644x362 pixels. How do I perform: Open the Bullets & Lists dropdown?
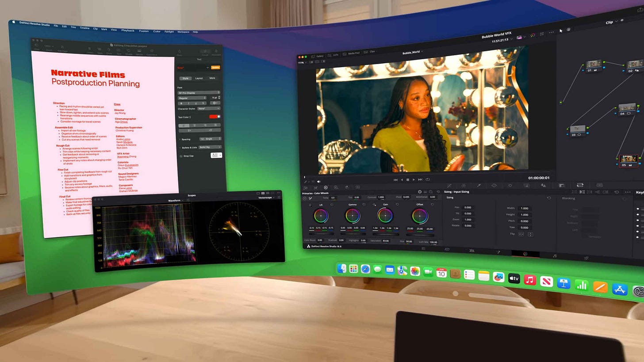210,147
